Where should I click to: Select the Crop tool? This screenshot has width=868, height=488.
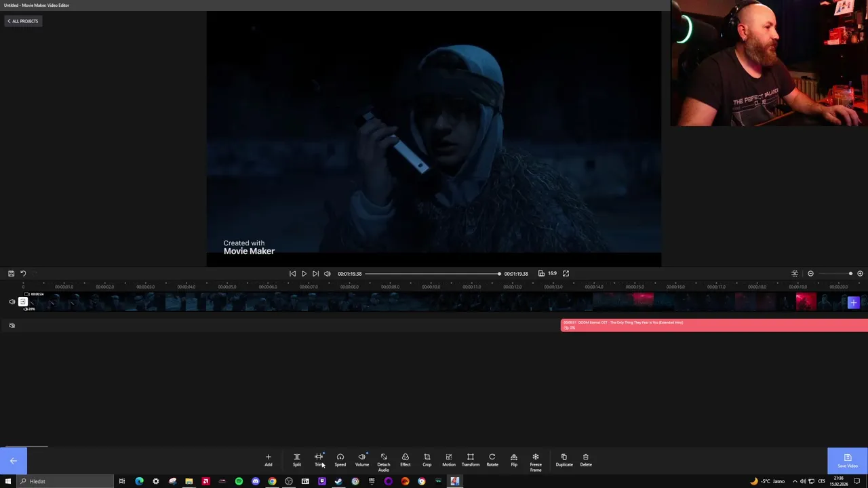427,460
